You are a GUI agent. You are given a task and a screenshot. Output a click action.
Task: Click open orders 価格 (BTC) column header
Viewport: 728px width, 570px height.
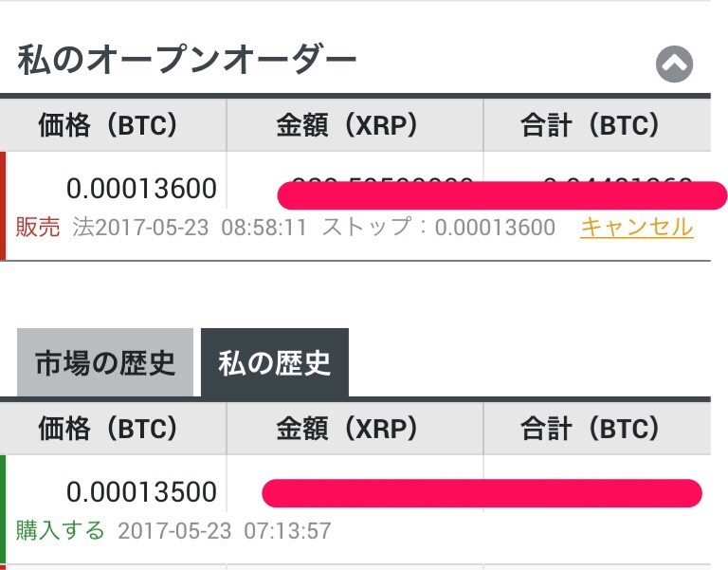113,125
